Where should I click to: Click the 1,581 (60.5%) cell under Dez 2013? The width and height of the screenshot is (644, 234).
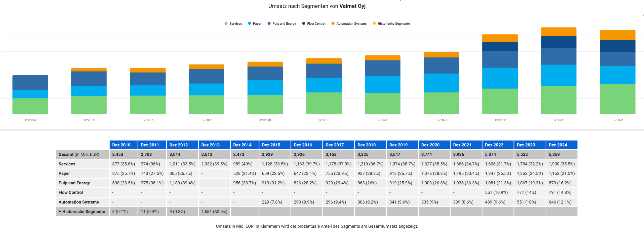[214, 212]
